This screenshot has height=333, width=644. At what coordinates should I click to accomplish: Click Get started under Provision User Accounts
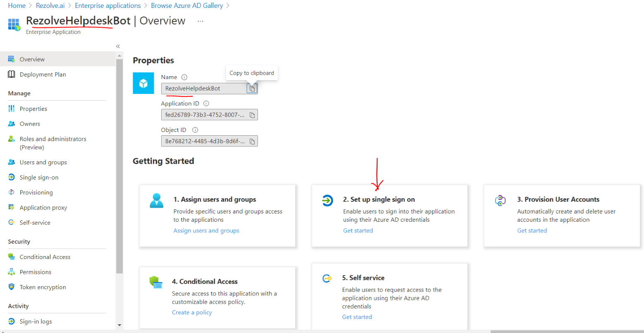[532, 230]
